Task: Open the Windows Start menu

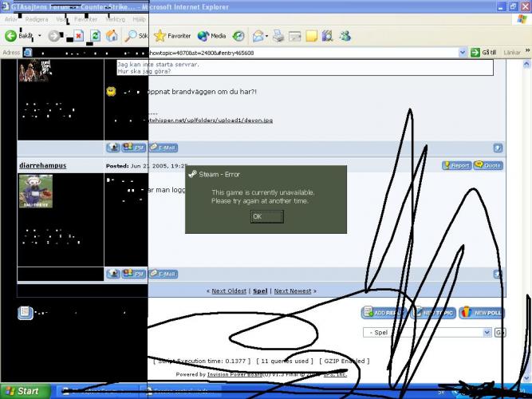Action: (25, 391)
